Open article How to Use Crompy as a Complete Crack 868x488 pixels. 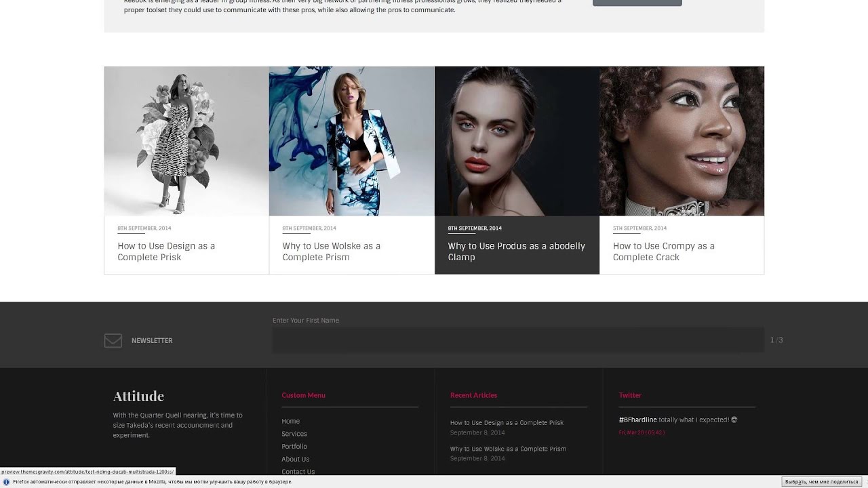pos(664,251)
